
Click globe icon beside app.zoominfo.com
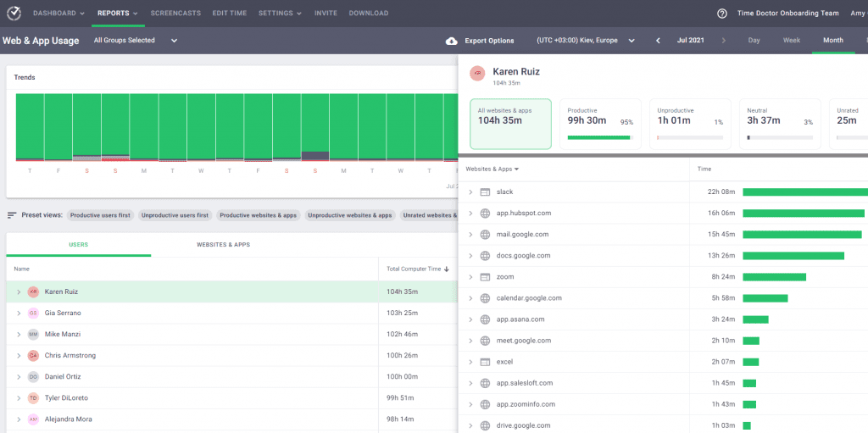tap(485, 405)
